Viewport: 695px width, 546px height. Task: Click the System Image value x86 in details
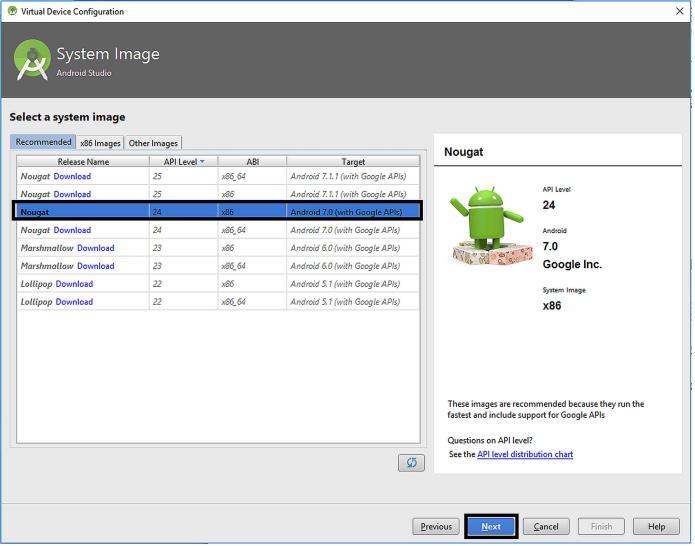552,306
